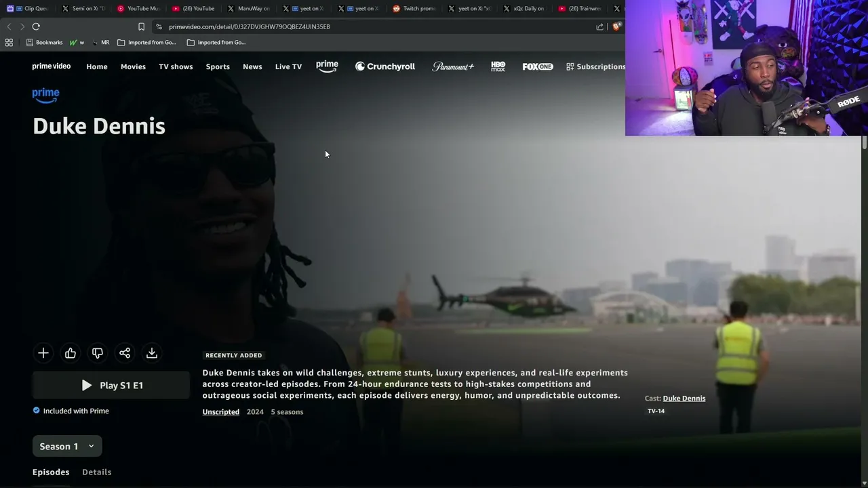
Task: Open the Brave Shields icon
Action: pos(616,26)
